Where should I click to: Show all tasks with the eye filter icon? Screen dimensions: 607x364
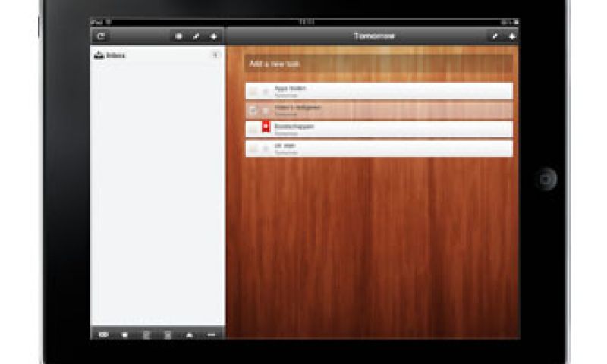click(x=103, y=335)
